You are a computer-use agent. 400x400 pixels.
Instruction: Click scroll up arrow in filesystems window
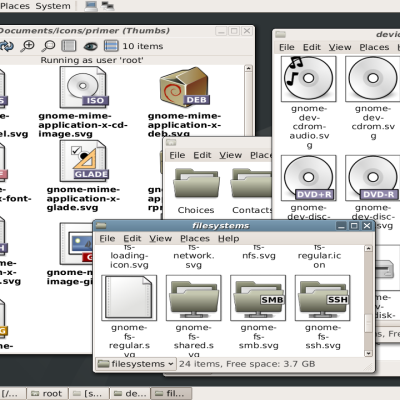point(368,248)
